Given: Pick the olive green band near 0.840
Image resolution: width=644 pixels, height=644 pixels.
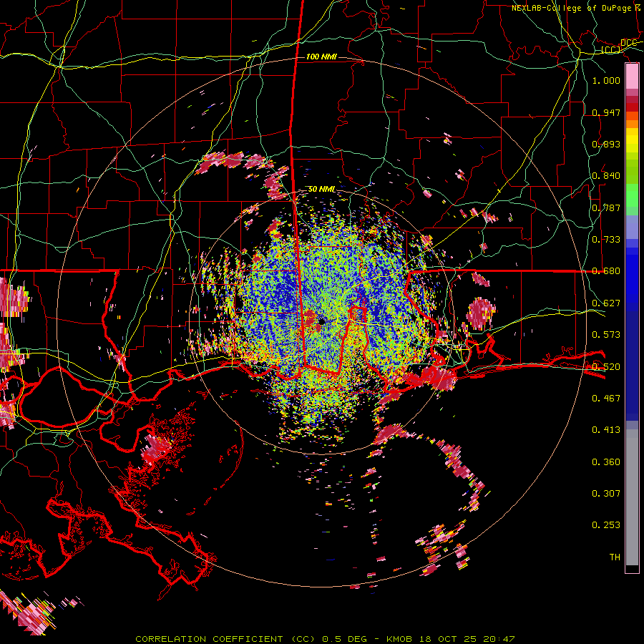Looking at the screenshot, I should tap(632, 172).
